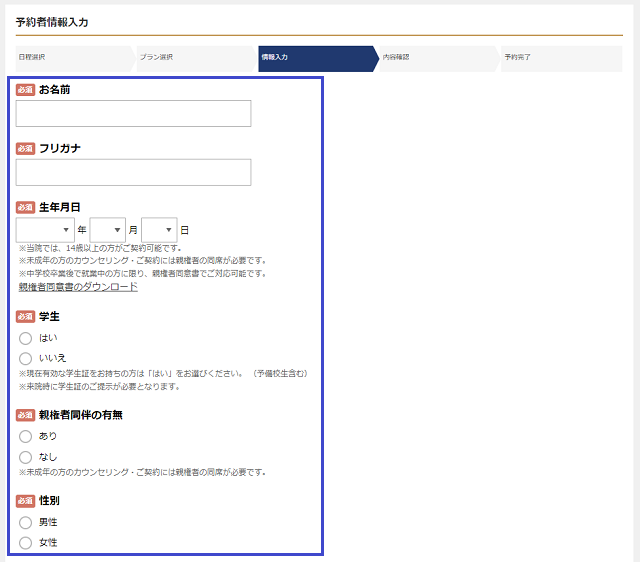Select いいえ for 学生
This screenshot has height=562, width=640.
(x=25, y=358)
